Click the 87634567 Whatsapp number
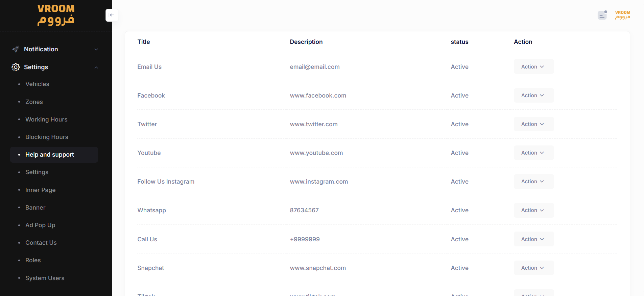Image resolution: width=644 pixels, height=296 pixels. [x=304, y=210]
